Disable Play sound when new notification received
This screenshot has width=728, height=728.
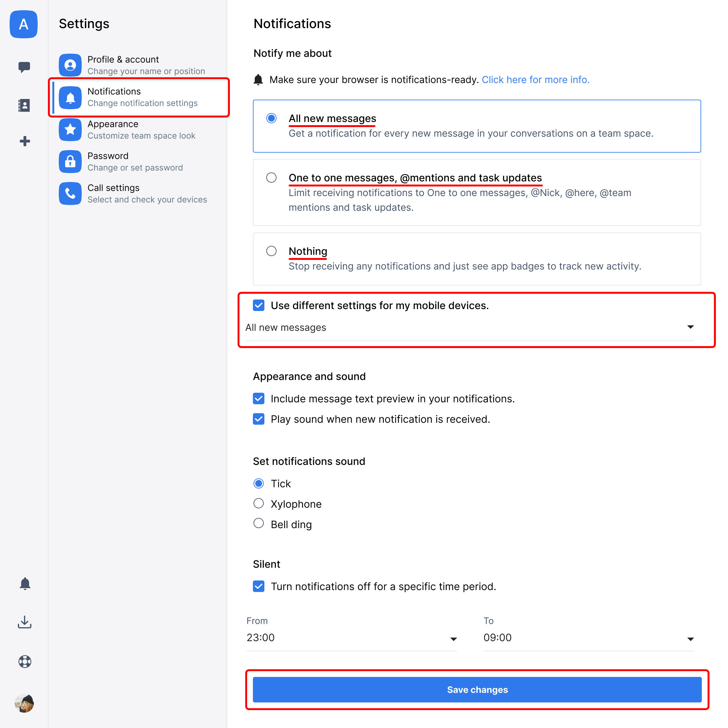click(259, 419)
